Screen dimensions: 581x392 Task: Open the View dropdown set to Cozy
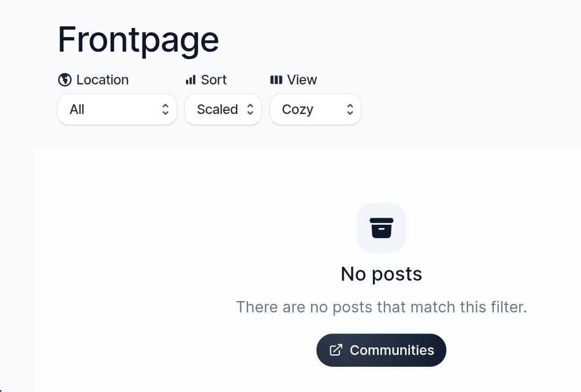(x=315, y=110)
